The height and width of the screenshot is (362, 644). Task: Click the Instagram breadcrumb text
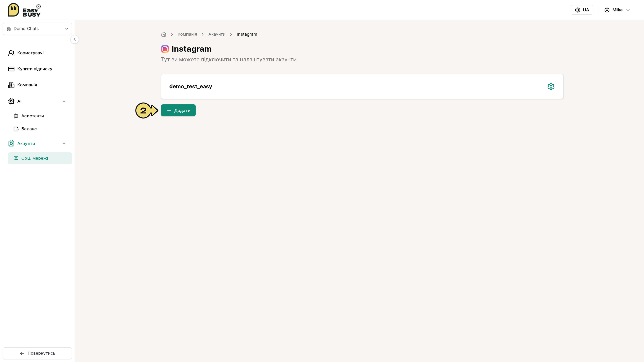(247, 34)
